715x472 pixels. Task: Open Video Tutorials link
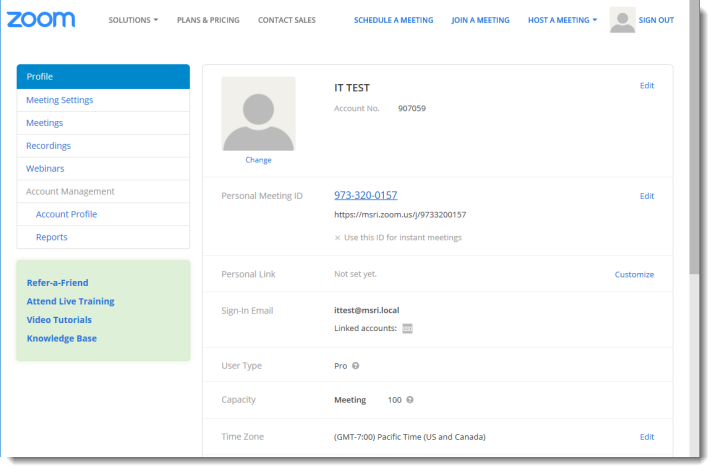pos(59,320)
